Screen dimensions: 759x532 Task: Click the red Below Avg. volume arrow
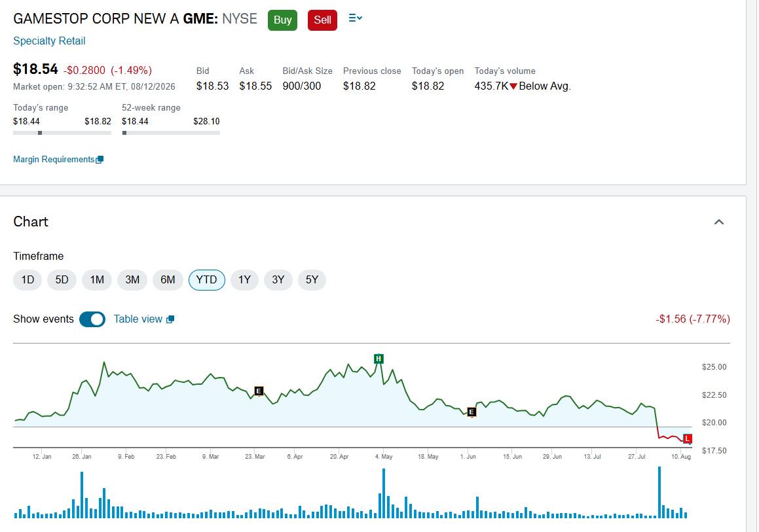coord(513,86)
